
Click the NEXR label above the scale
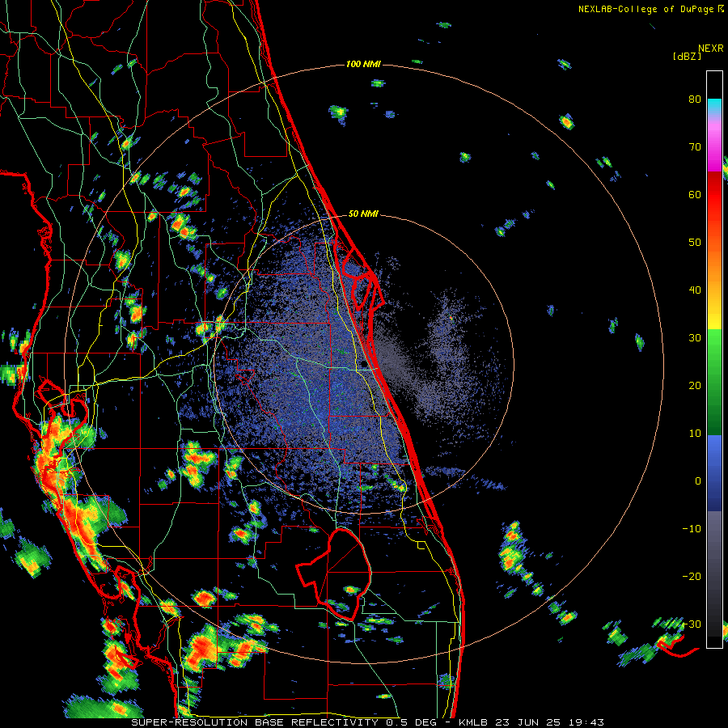tap(711, 49)
